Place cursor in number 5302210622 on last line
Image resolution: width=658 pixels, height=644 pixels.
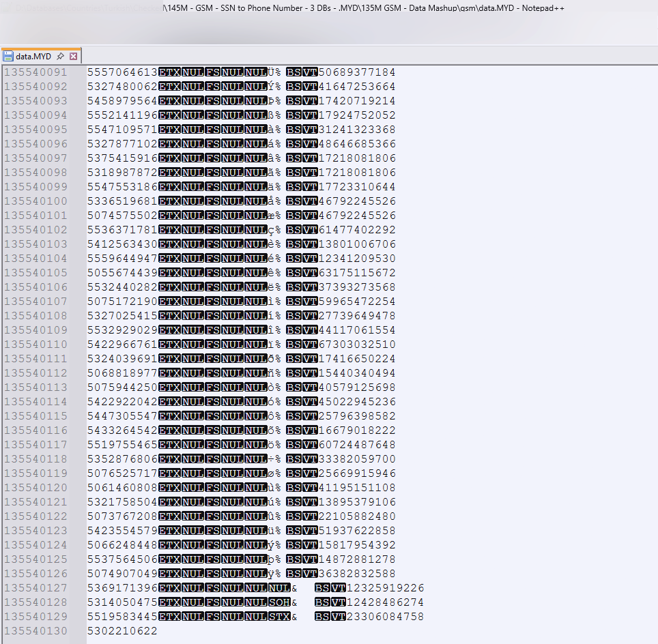122,631
